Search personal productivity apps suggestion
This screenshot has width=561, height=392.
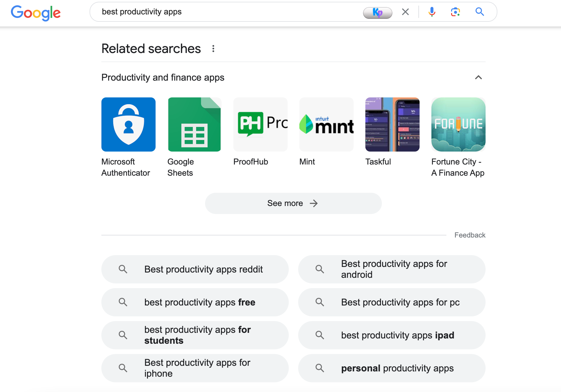[392, 368]
